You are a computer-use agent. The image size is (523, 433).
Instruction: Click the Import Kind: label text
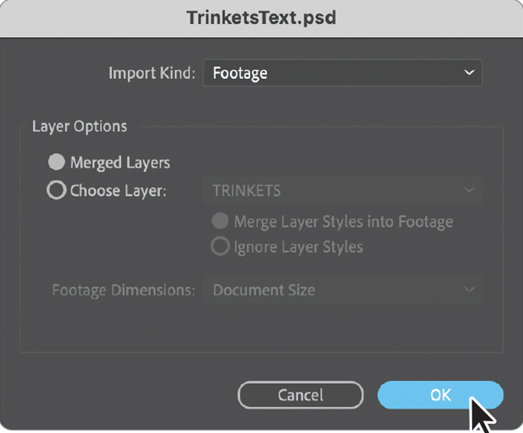pos(152,73)
